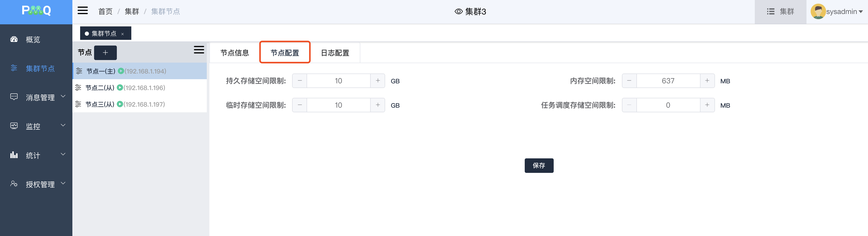
Task: Increase 持久存储空间限制 with plus stepper
Action: [x=378, y=81]
